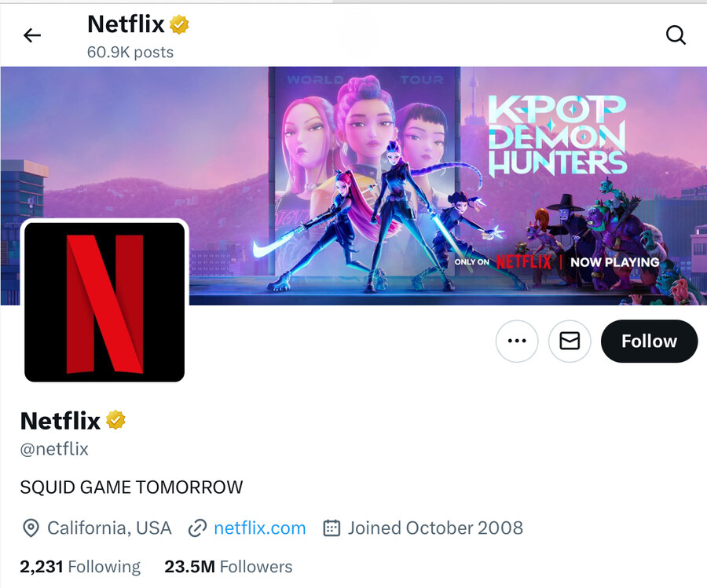
Task: Click the gold verified badge in header
Action: 179,24
